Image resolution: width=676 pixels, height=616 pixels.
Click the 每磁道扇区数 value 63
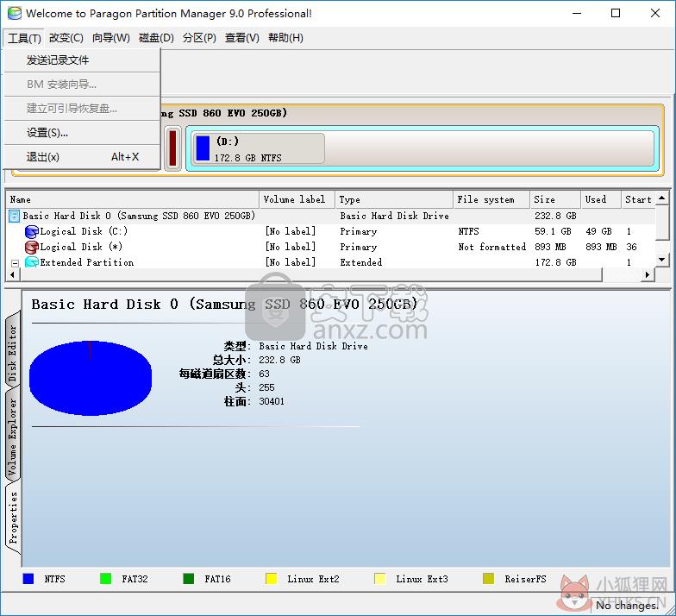tap(264, 374)
